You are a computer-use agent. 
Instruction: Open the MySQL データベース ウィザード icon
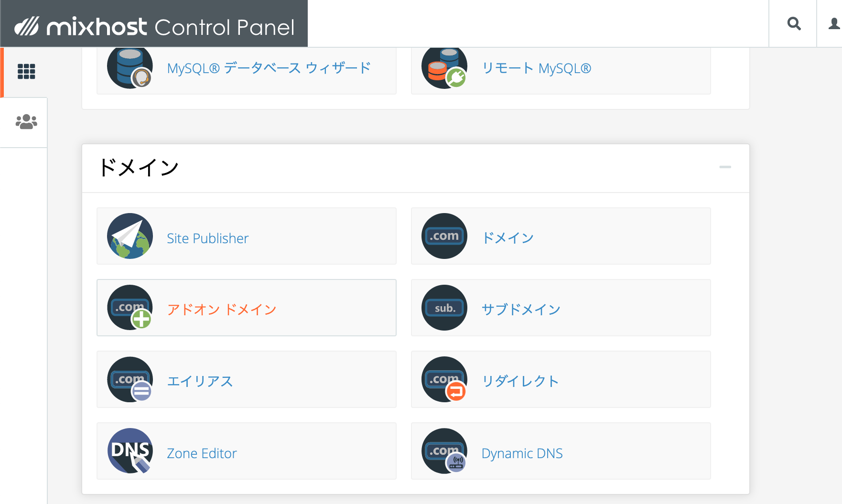click(x=130, y=68)
